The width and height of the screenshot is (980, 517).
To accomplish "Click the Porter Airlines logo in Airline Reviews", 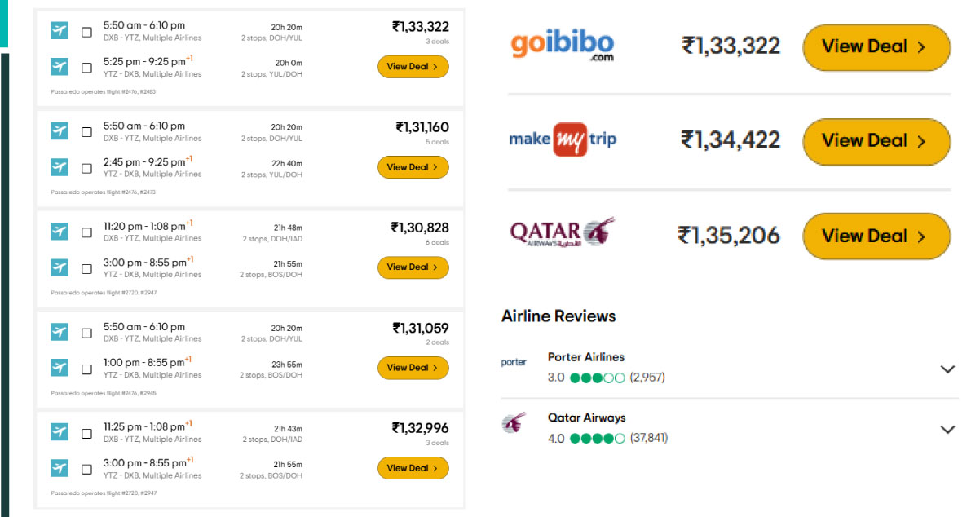I will 514,362.
